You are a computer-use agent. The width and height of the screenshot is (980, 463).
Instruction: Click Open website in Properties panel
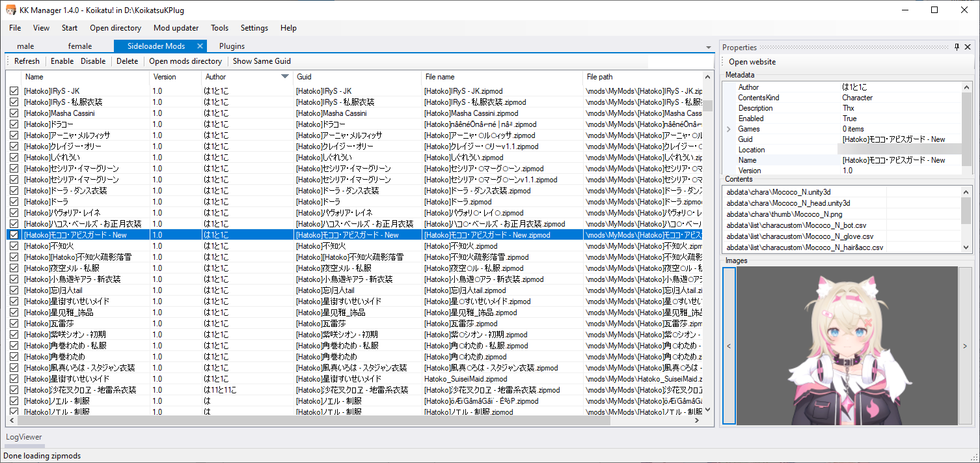752,62
